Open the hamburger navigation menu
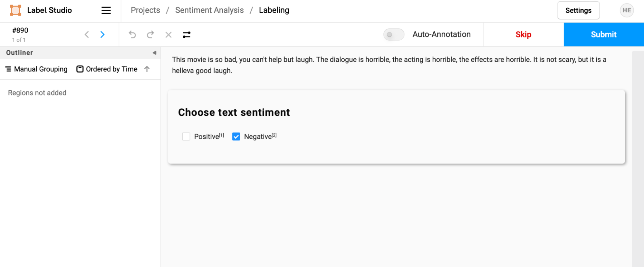 click(106, 10)
